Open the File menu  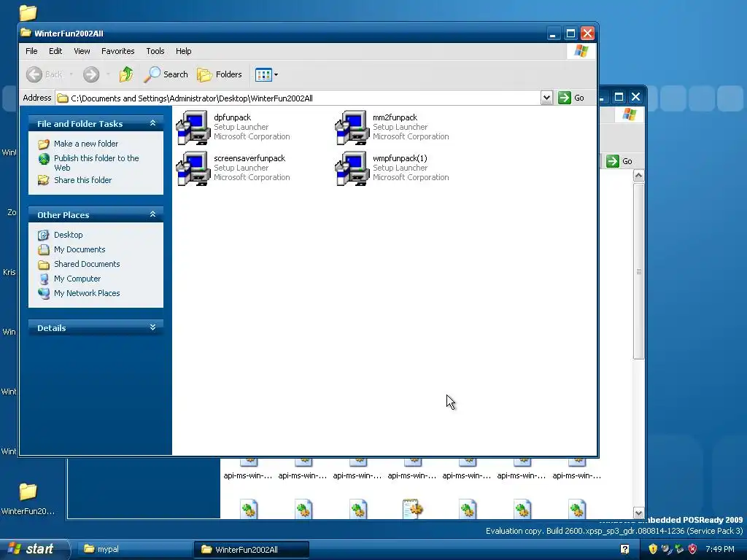coord(31,51)
